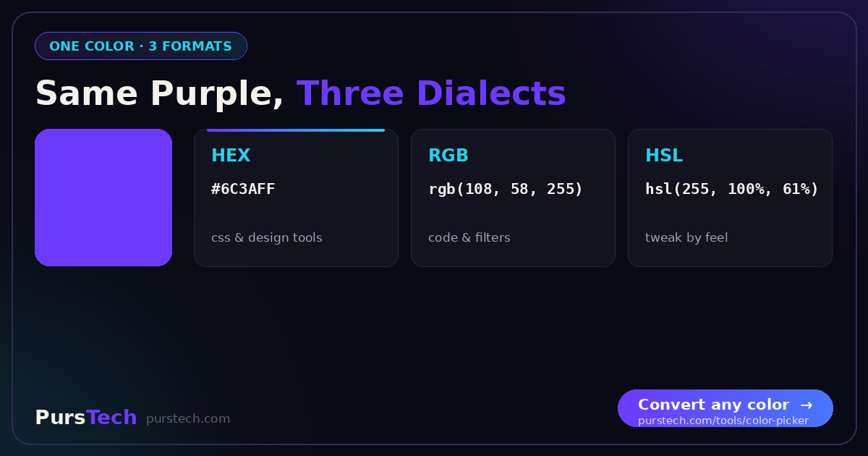Click the large purple color swatch
The width and height of the screenshot is (868, 456).
point(103,198)
